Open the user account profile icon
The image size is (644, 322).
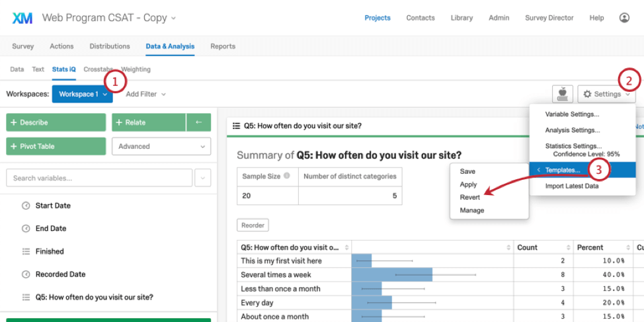tap(624, 18)
